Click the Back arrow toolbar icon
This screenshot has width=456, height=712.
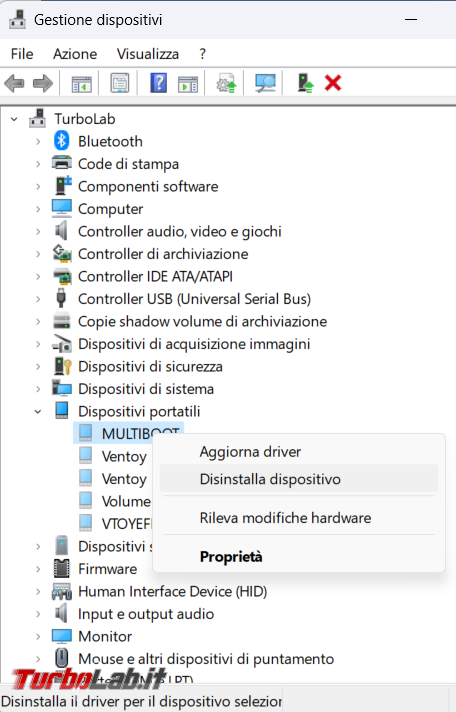pos(14,84)
